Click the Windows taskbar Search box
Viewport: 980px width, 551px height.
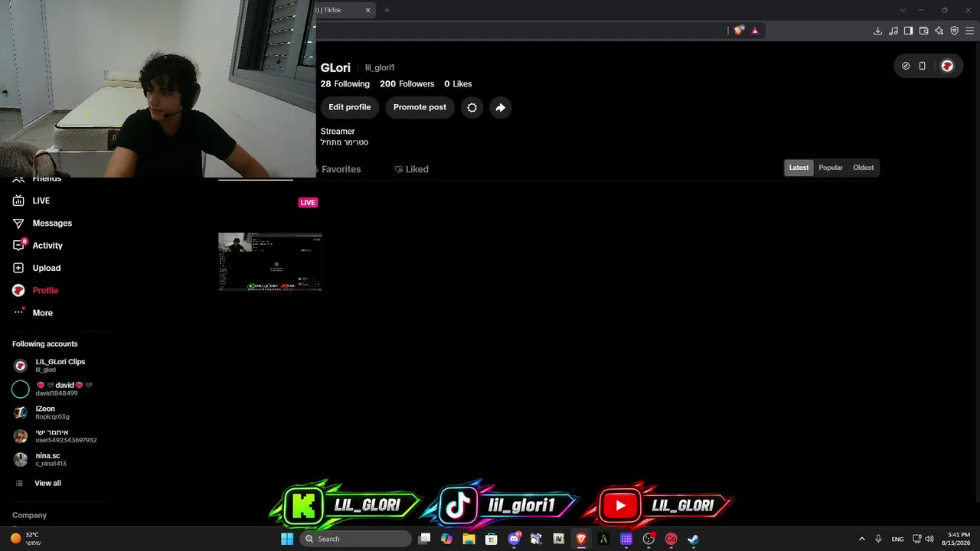[x=355, y=539]
